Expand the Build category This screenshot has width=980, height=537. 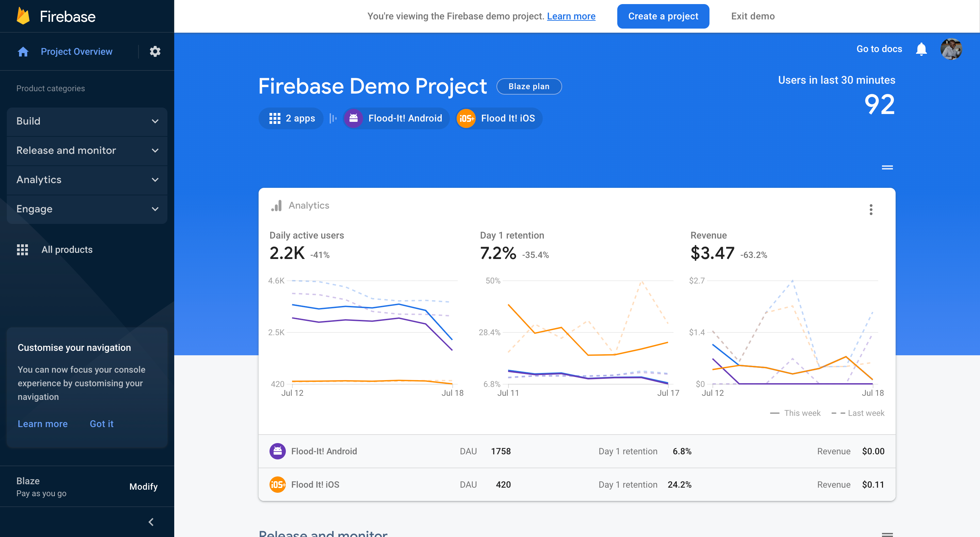pyautogui.click(x=87, y=121)
